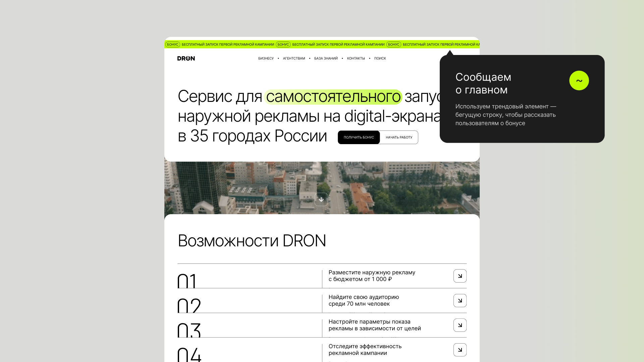Click Поиск in navigation
644x362 pixels.
pyautogui.click(x=380, y=58)
